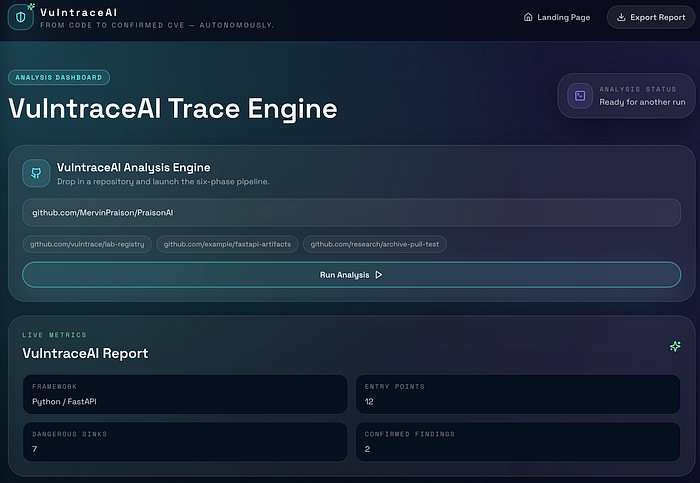Click the Entry Points metric card
This screenshot has height=483, width=700.
click(x=518, y=394)
